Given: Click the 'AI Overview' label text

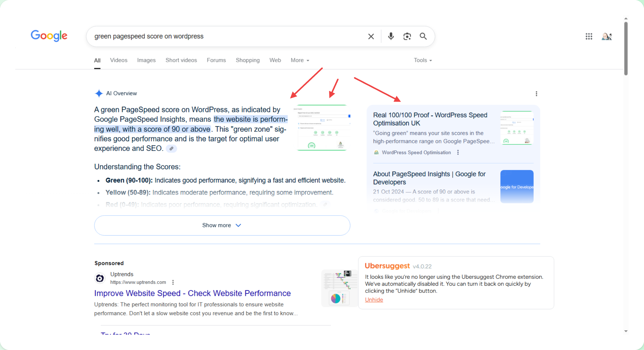Looking at the screenshot, I should (121, 93).
